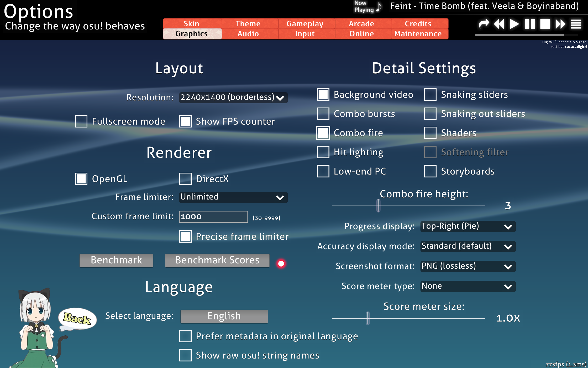The image size is (588, 368).
Task: Disable Background video checkbox
Action: (323, 94)
